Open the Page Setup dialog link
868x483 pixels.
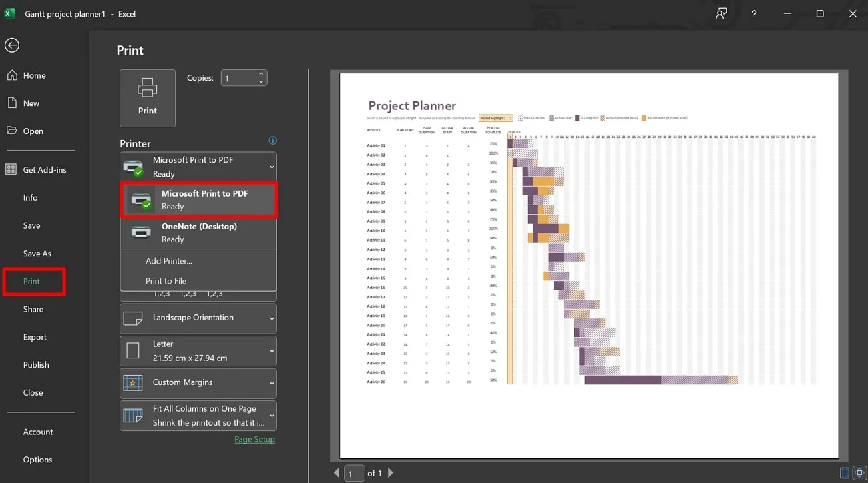click(x=254, y=439)
